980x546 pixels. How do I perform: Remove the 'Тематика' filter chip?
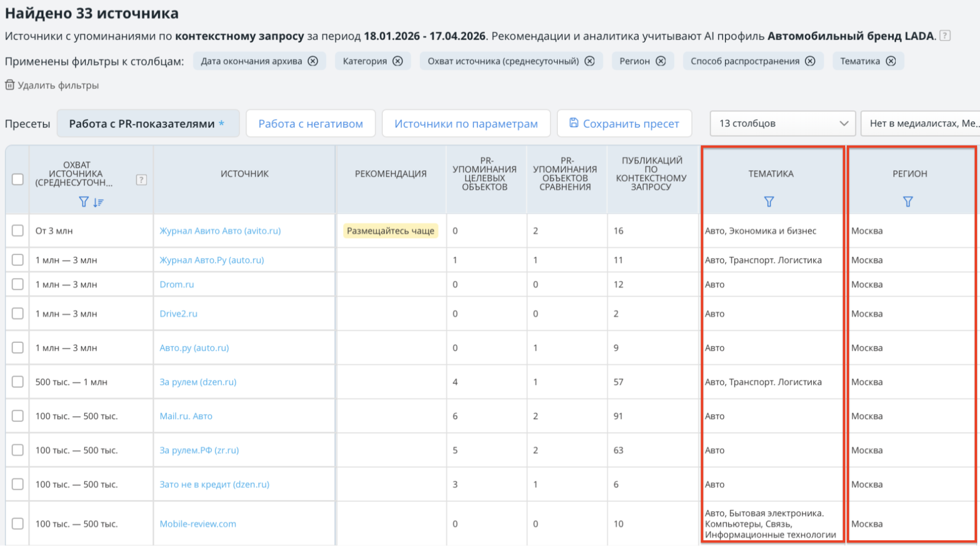891,61
